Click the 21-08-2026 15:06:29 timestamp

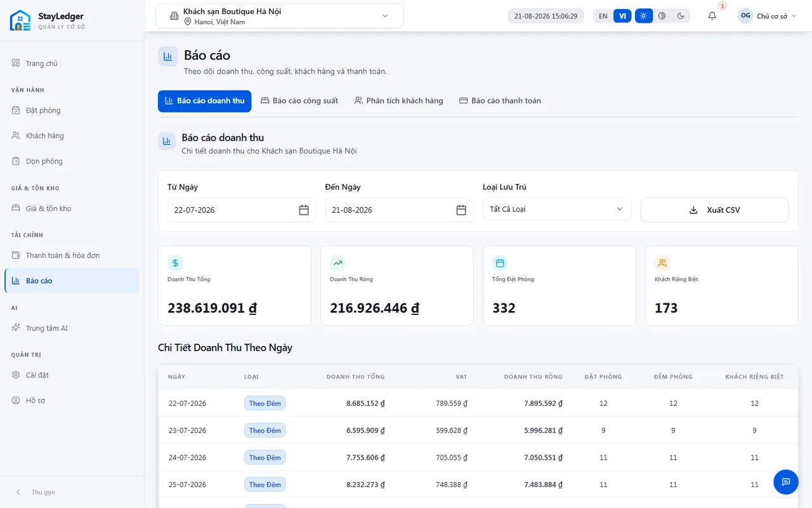pyautogui.click(x=546, y=16)
